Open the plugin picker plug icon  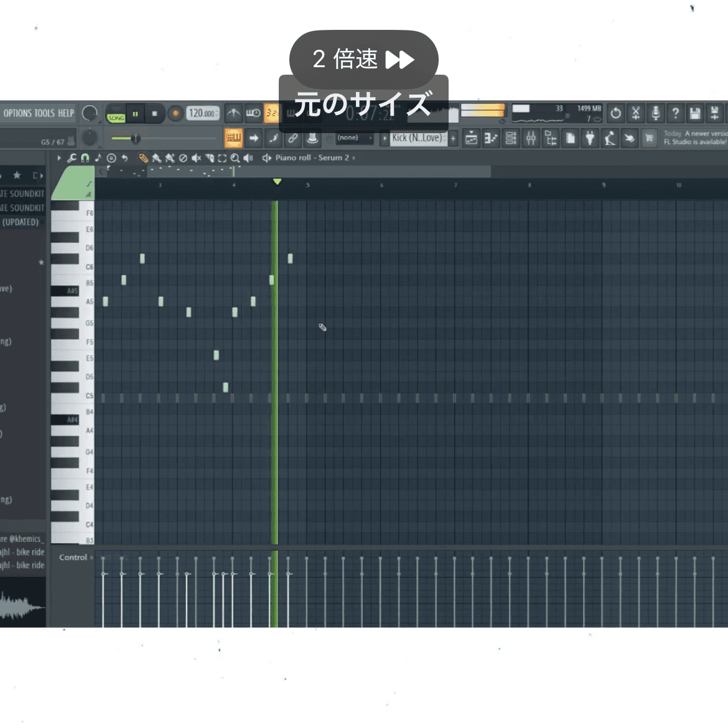pyautogui.click(x=590, y=138)
